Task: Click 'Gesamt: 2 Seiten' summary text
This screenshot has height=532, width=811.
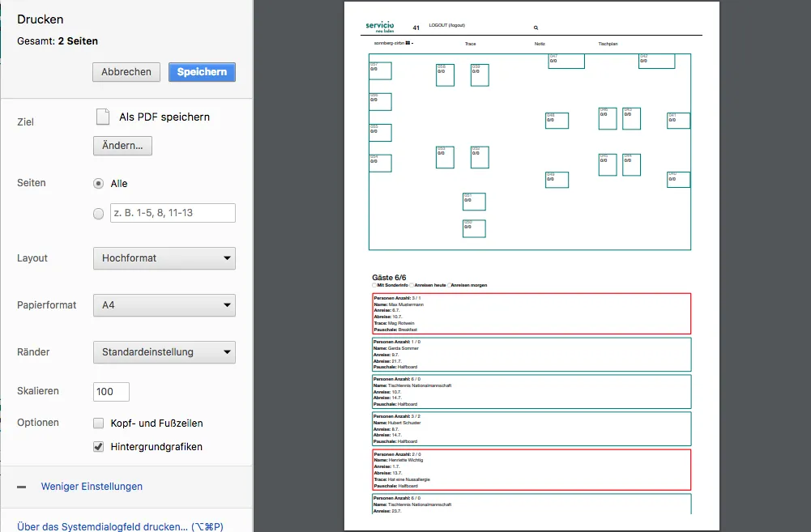Action: pos(58,41)
